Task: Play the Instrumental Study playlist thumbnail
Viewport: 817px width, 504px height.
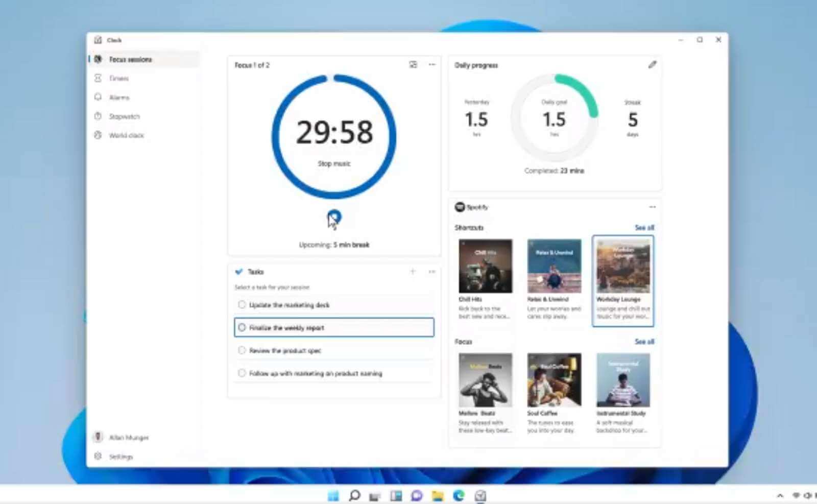Action: pos(623,380)
